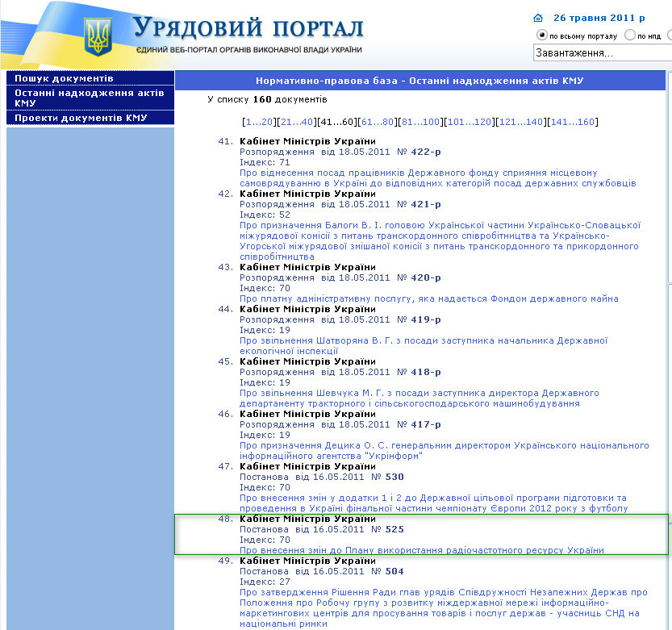Open document on appointing Балоги В. І.
The height and width of the screenshot is (630, 672).
coord(440,241)
